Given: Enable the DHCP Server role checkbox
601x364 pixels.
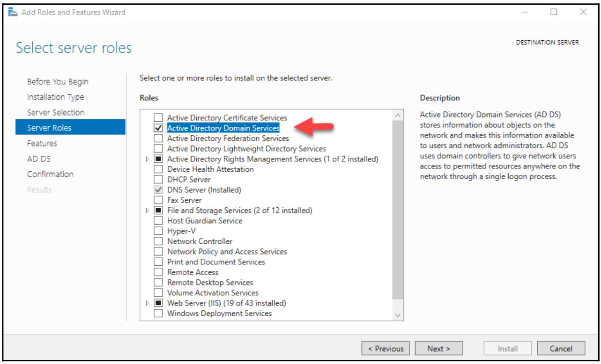Looking at the screenshot, I should point(159,180).
